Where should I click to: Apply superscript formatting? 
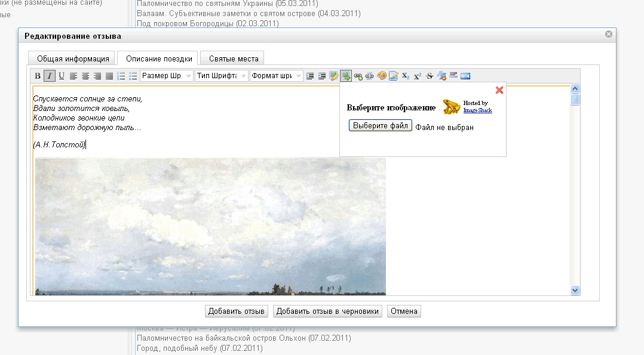pos(418,76)
